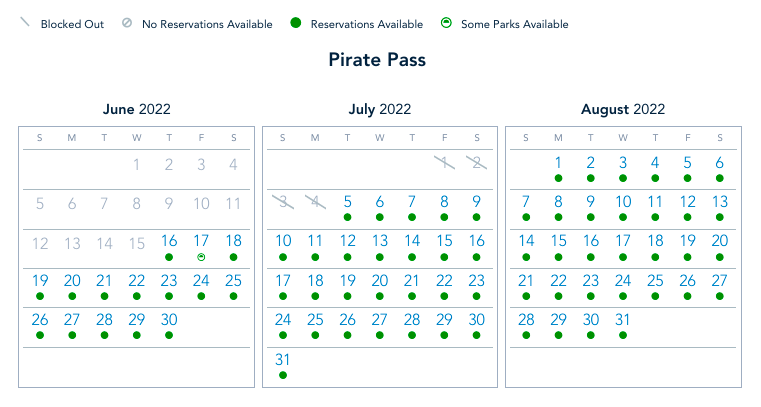Select June 30 on the calendar

169,320
